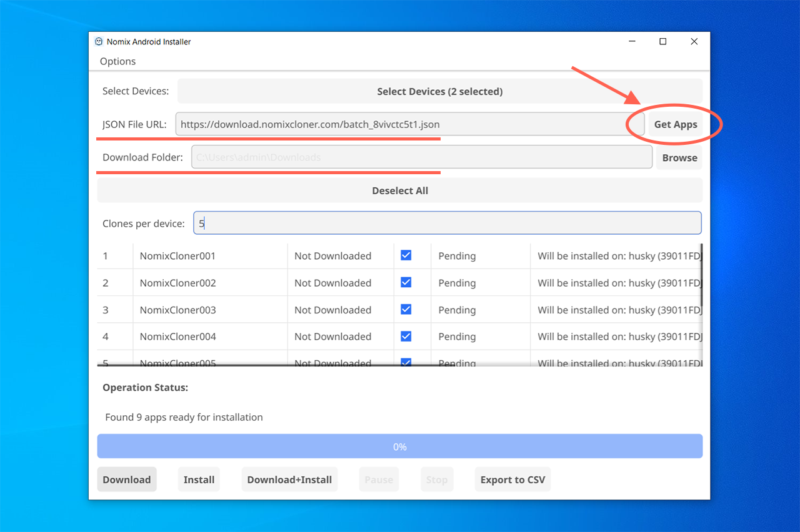Click the Nomix app icon in title bar
The width and height of the screenshot is (800, 532).
99,42
